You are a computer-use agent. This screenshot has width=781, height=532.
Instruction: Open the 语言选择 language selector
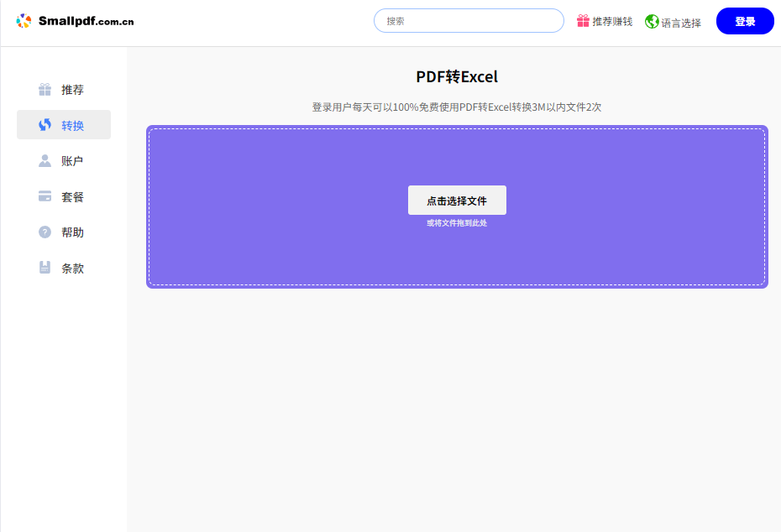(681, 23)
